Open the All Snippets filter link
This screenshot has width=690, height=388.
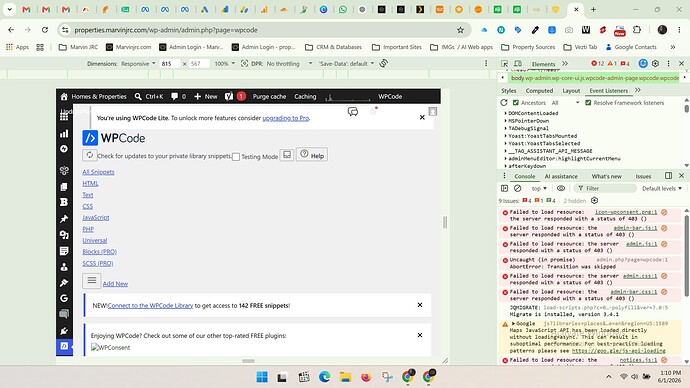tap(98, 172)
